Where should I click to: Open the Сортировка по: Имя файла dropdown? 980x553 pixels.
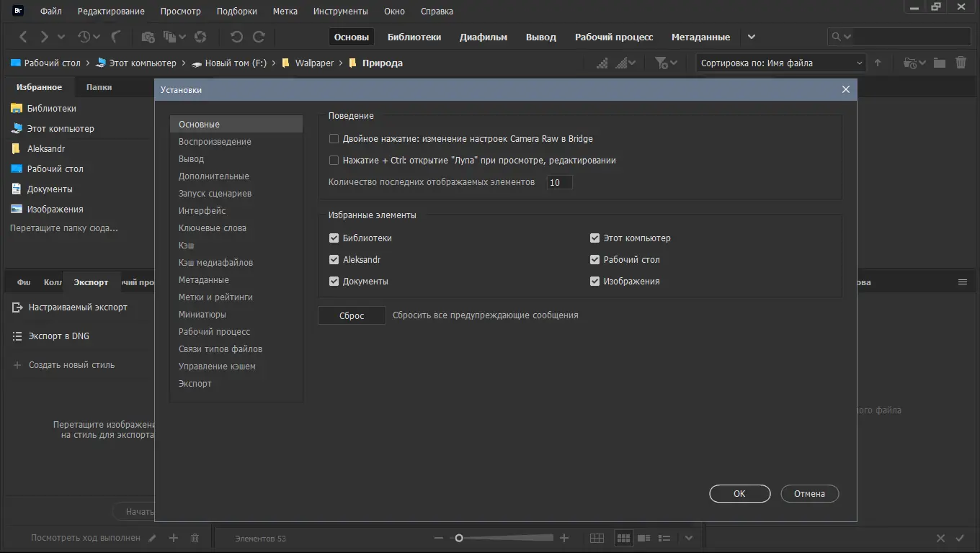point(781,63)
